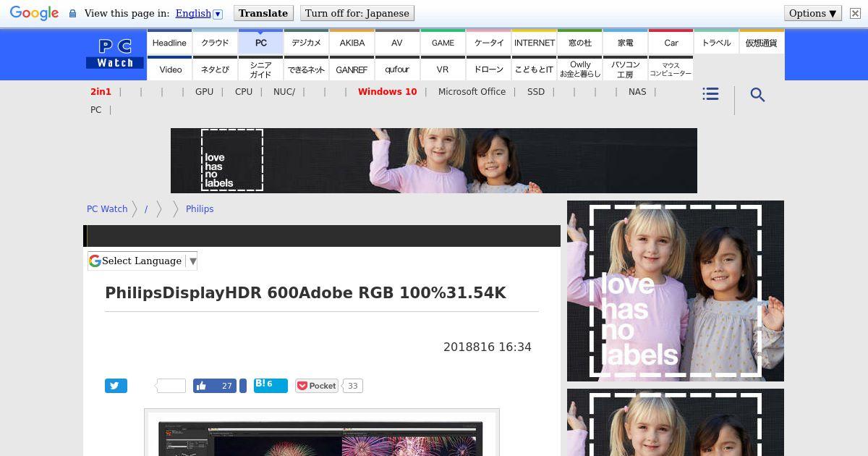Click the Philips breadcrumb link
The width and height of the screenshot is (868, 456).
click(x=200, y=208)
